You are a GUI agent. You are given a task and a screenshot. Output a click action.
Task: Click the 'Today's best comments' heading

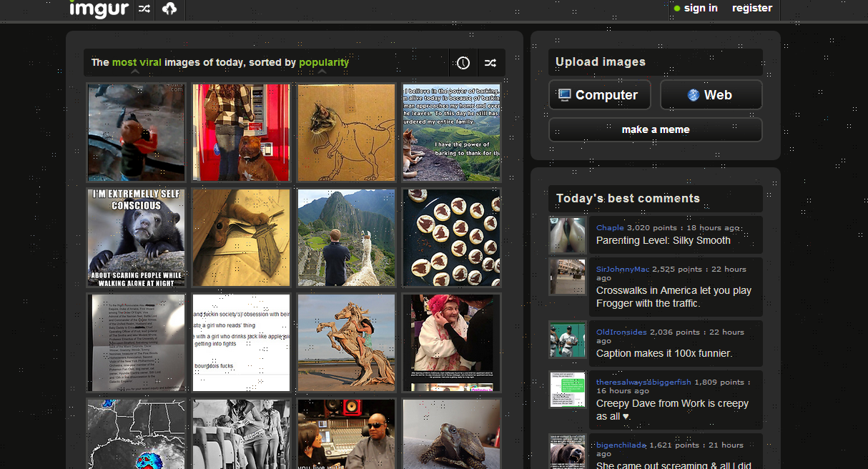628,198
